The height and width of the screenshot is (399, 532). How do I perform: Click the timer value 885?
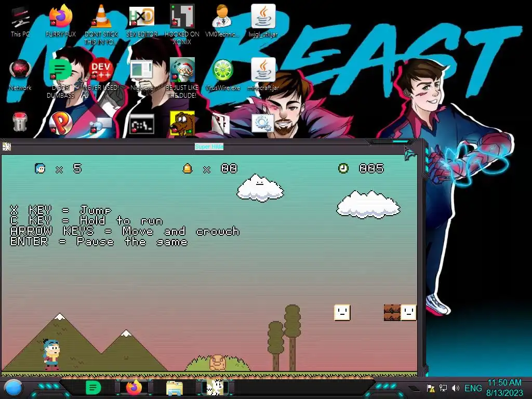pyautogui.click(x=371, y=168)
